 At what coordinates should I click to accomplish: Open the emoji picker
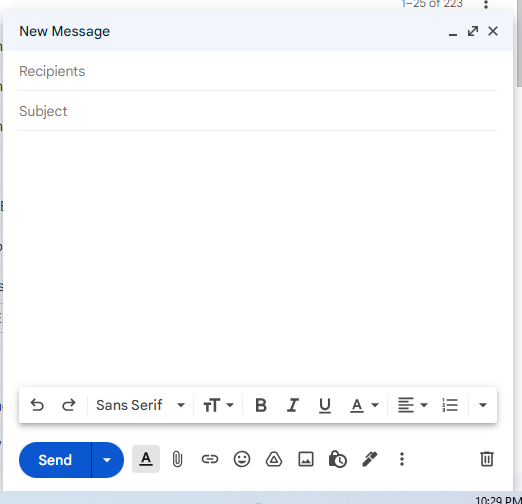point(242,459)
